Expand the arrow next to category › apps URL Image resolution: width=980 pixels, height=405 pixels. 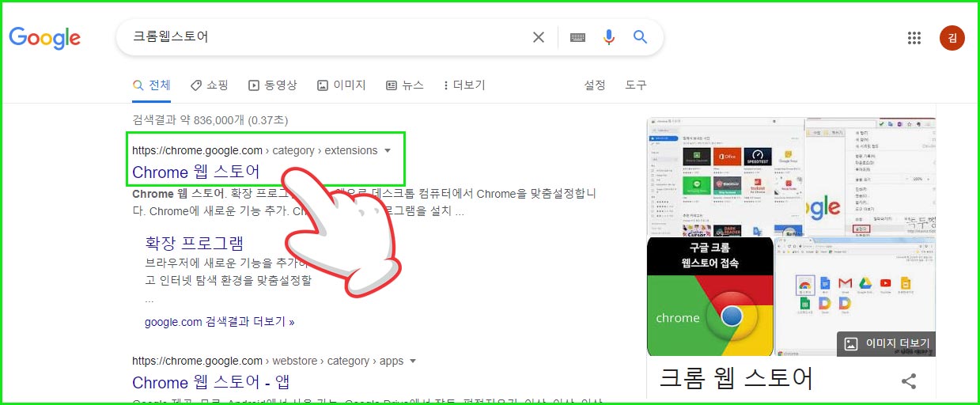[x=414, y=361]
